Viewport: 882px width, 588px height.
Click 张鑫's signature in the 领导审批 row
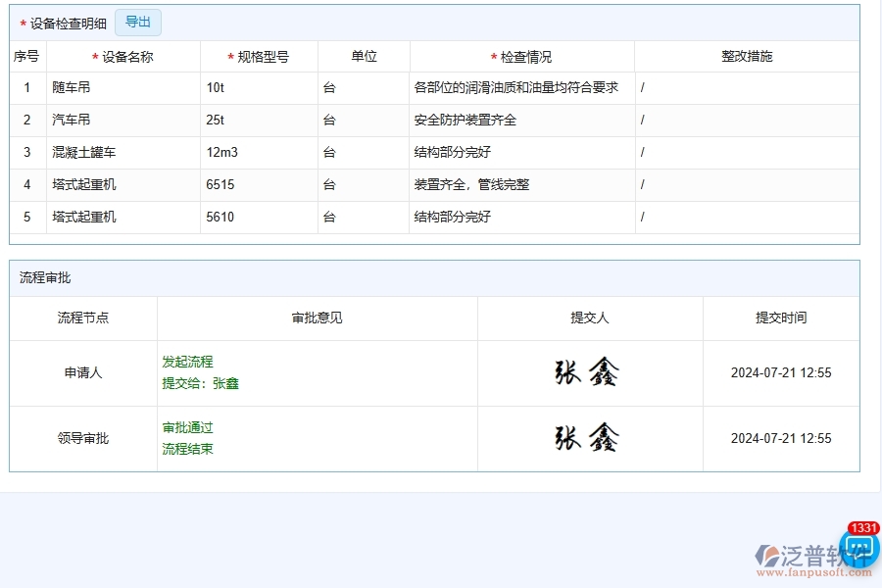click(x=588, y=438)
